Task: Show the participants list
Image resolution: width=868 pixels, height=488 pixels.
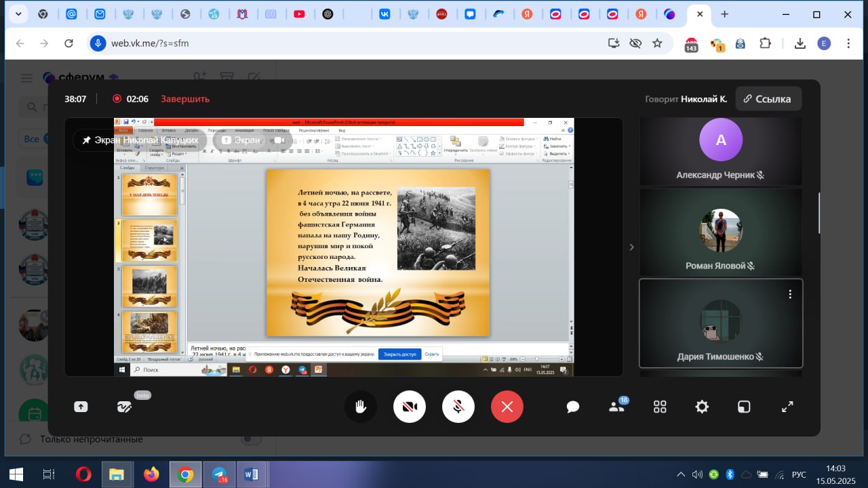Action: (616, 407)
